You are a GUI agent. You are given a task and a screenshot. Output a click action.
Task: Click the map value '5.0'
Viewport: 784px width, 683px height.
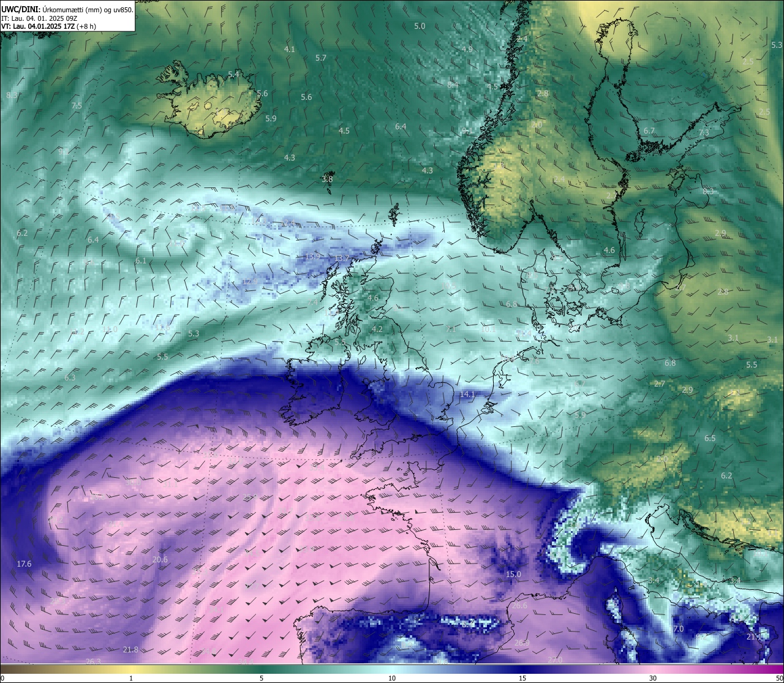click(420, 26)
